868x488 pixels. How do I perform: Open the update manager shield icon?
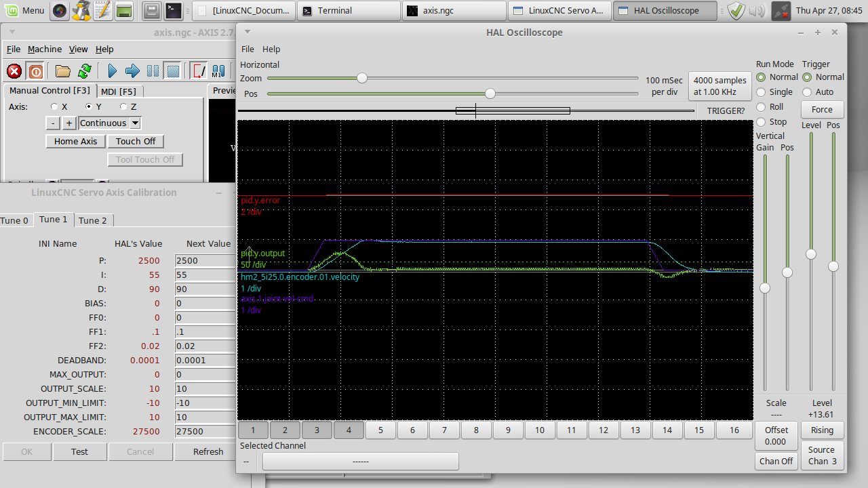coord(736,10)
